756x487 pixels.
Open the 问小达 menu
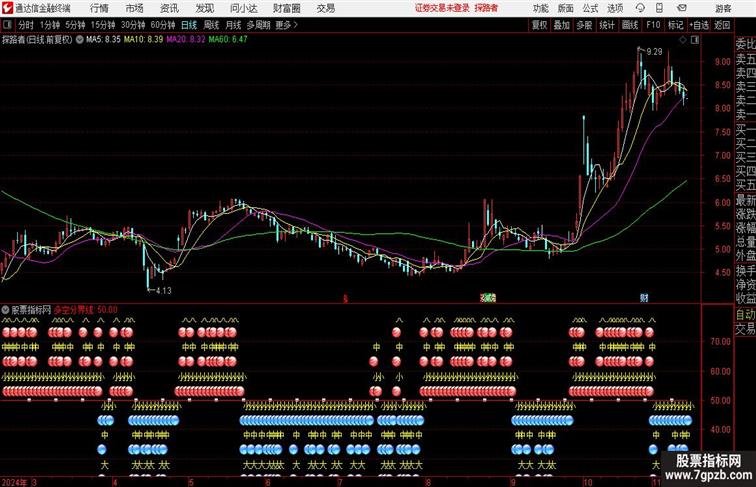(x=243, y=8)
